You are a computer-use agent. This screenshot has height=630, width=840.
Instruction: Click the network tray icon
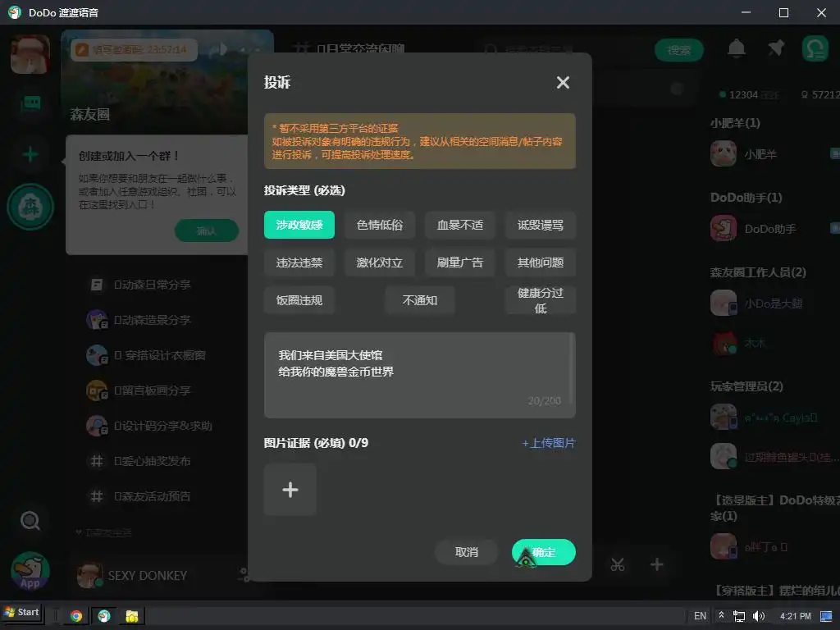(739, 616)
